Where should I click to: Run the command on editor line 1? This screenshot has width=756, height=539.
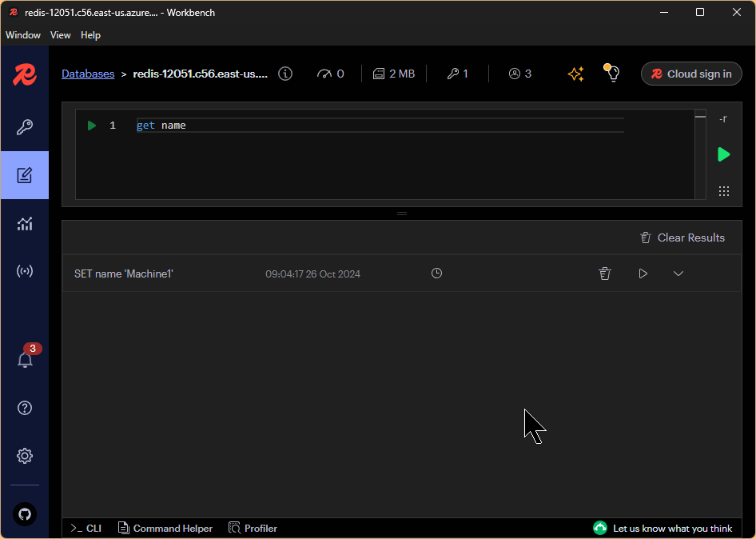(x=92, y=126)
